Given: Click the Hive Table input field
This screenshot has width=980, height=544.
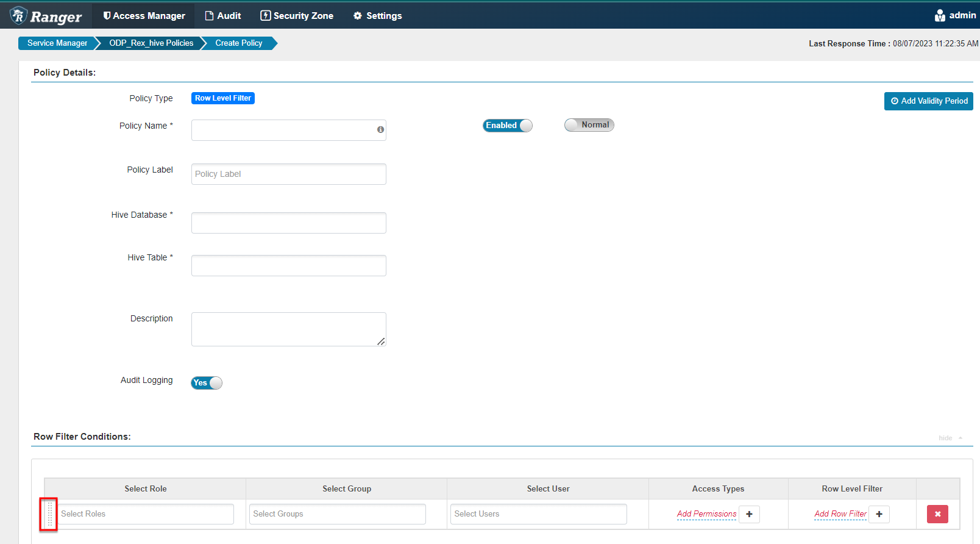Looking at the screenshot, I should [x=289, y=265].
